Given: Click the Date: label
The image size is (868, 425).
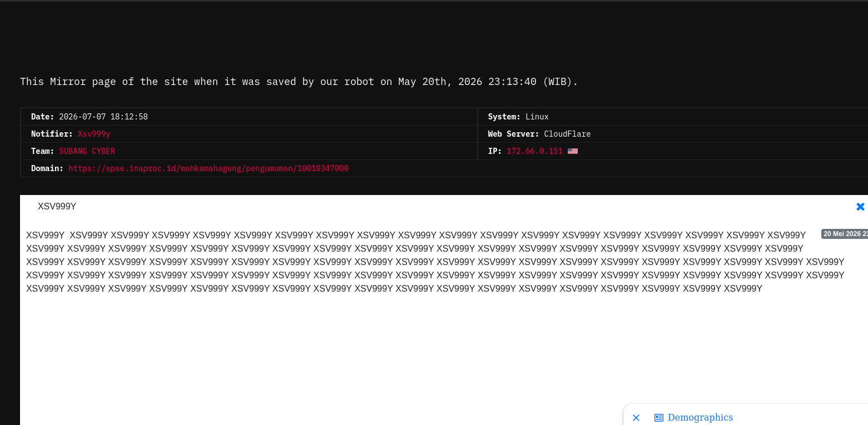Looking at the screenshot, I should [43, 117].
